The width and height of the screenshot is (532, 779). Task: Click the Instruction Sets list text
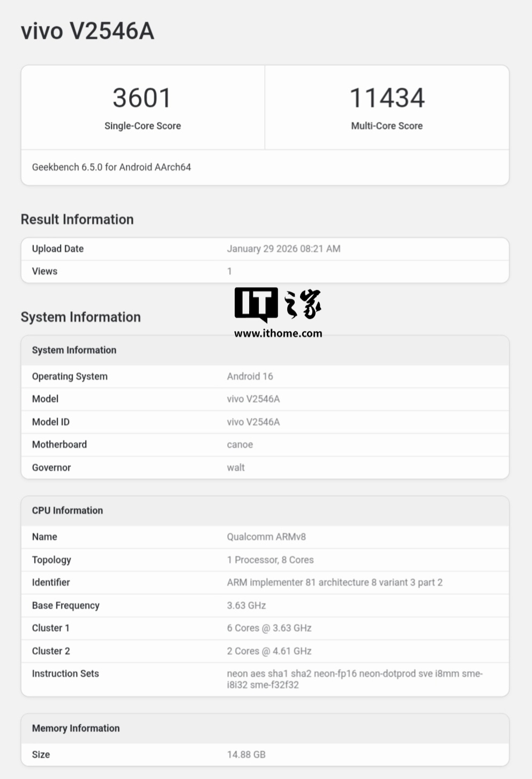pyautogui.click(x=354, y=679)
